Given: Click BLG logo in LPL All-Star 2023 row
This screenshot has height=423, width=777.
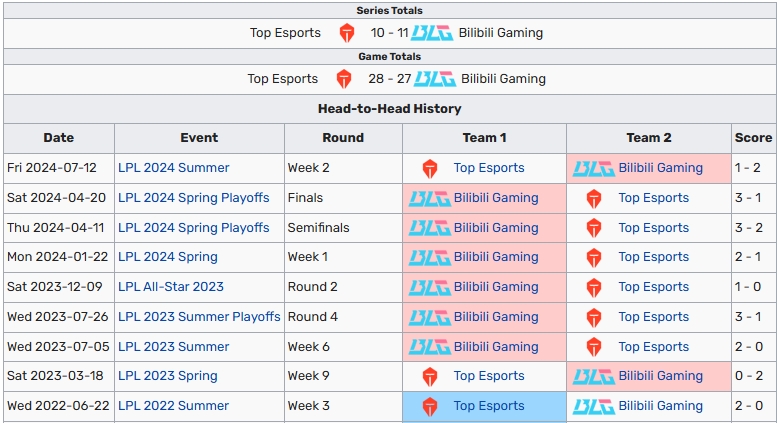Looking at the screenshot, I should pos(430,288).
